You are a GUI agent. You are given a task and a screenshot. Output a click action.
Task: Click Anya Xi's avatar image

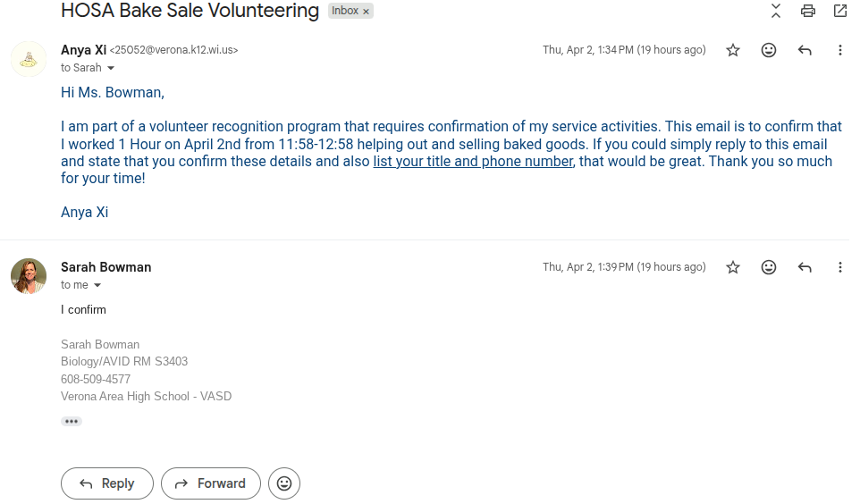(29, 59)
